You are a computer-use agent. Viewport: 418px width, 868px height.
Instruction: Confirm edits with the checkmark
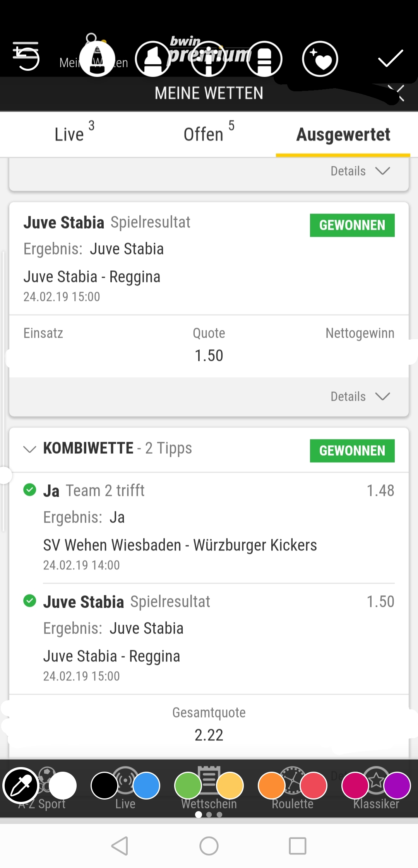coord(391,58)
